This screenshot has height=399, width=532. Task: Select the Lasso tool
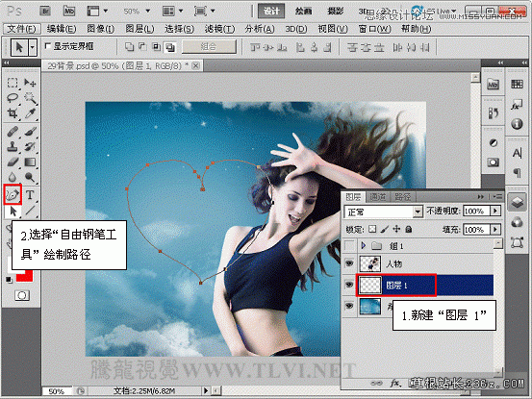pyautogui.click(x=13, y=98)
